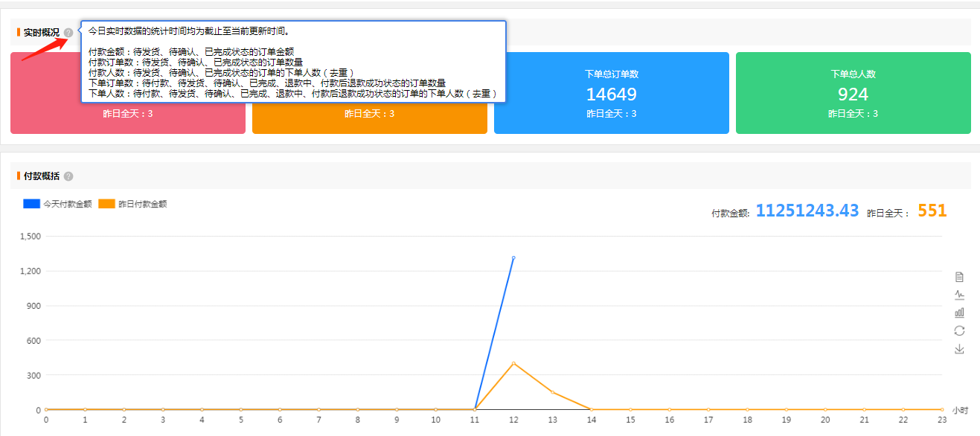The image size is (980, 436).
Task: Click the help icon beside 付款概括
Action: pos(68,176)
